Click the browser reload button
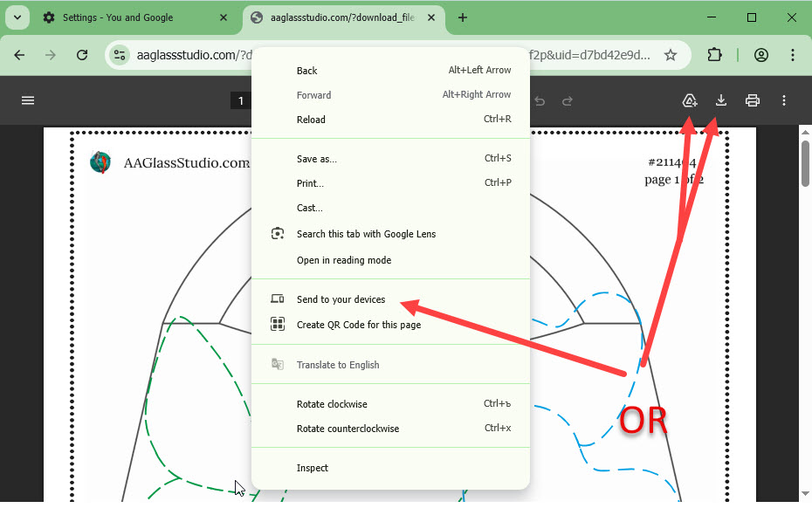Viewport: 812px width, 508px height. pyautogui.click(x=82, y=55)
